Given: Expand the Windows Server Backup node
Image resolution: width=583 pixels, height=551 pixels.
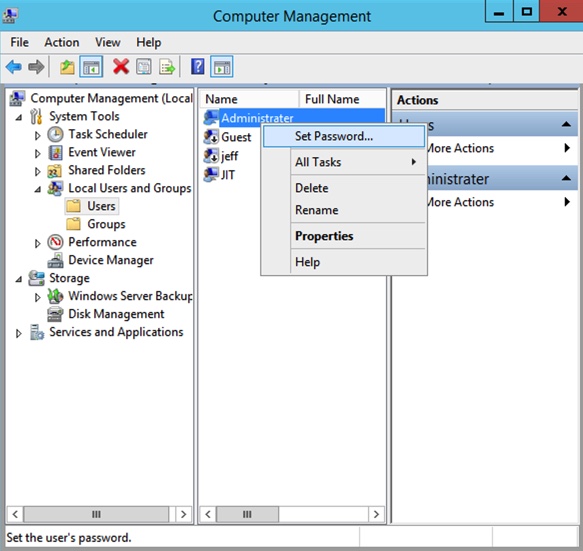Looking at the screenshot, I should [37, 297].
